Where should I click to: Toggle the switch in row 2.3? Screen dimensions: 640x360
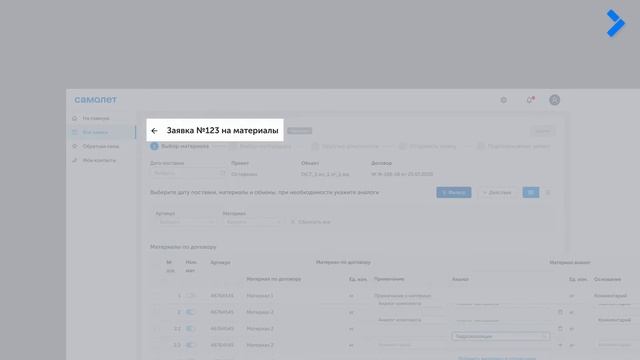190,345
